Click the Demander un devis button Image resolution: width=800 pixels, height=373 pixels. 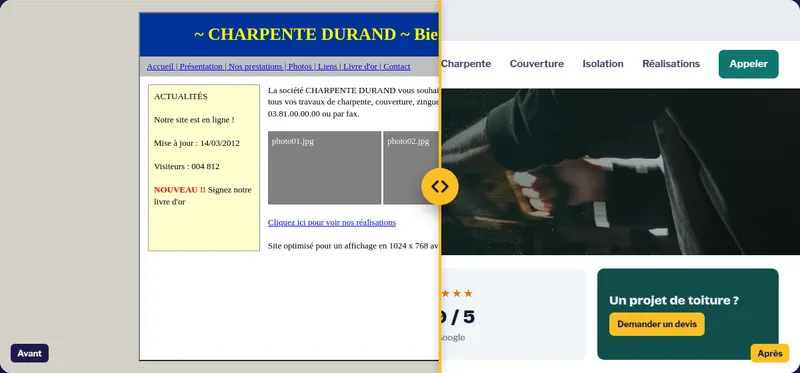click(657, 324)
